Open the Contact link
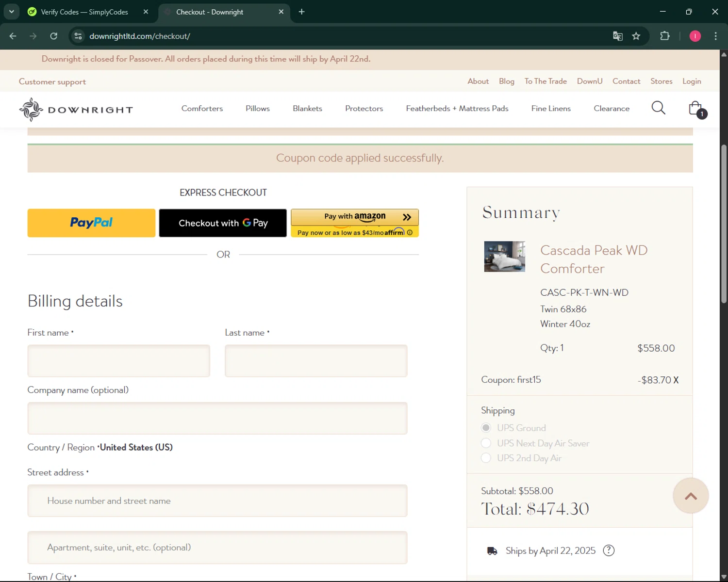This screenshot has height=582, width=728. pyautogui.click(x=626, y=81)
